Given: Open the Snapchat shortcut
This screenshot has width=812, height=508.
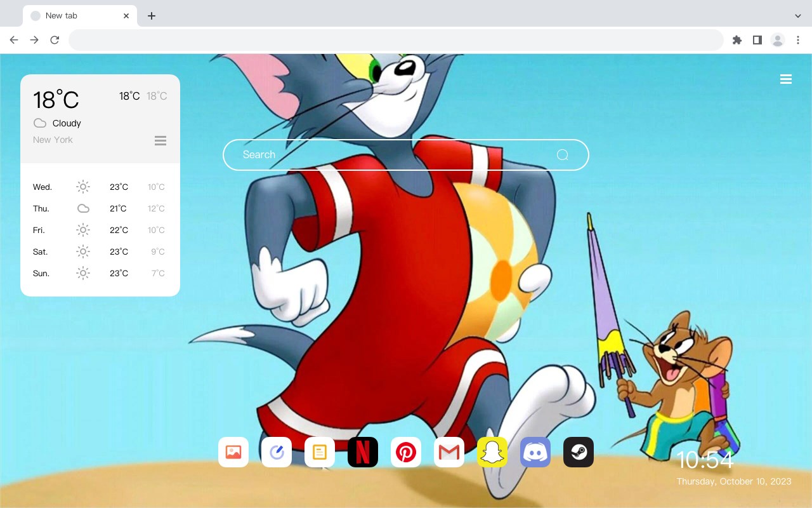Looking at the screenshot, I should [492, 452].
